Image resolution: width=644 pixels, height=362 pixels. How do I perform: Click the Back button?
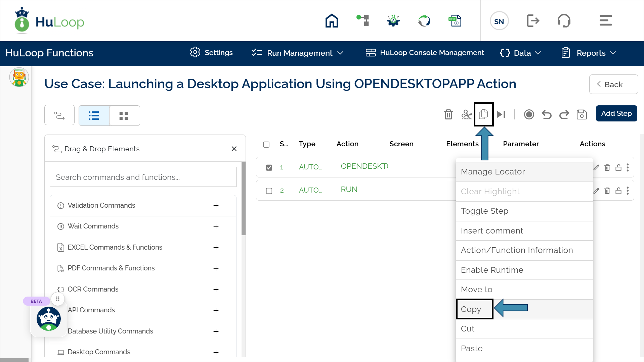pos(613,85)
